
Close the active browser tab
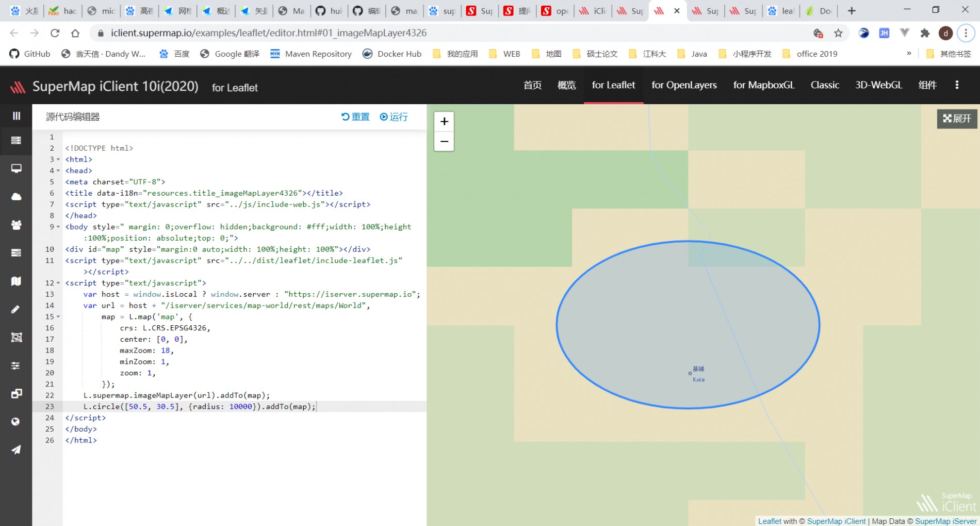tap(677, 10)
